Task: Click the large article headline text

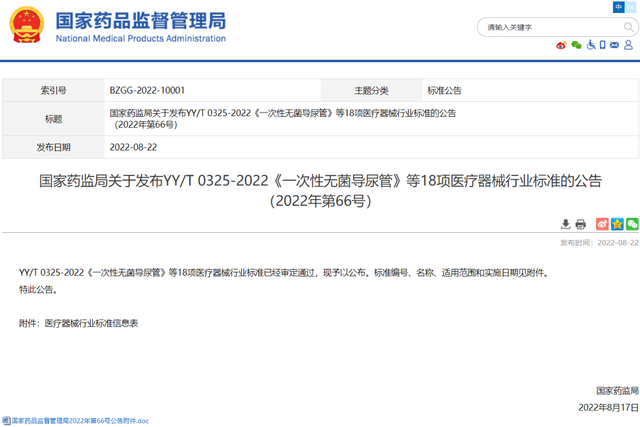Action: click(320, 191)
